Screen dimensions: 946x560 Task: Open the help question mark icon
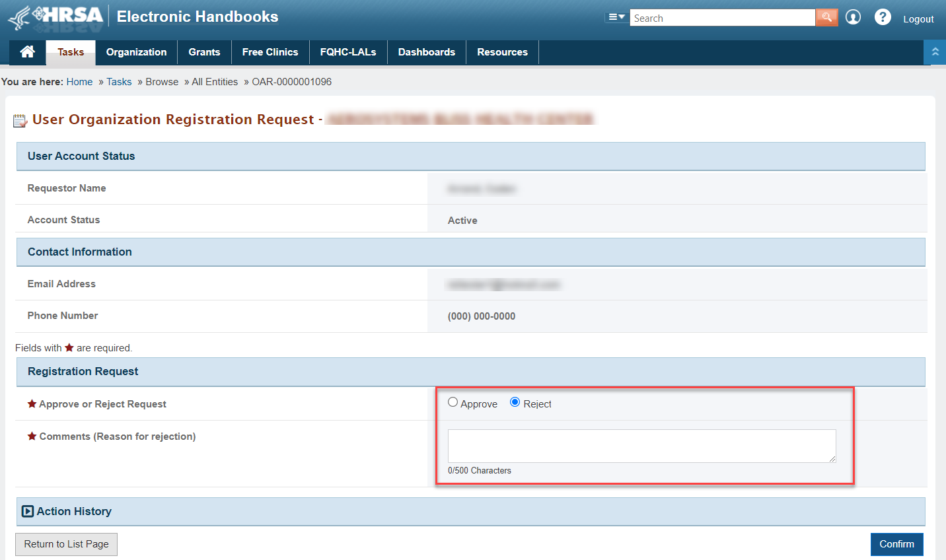pos(883,17)
